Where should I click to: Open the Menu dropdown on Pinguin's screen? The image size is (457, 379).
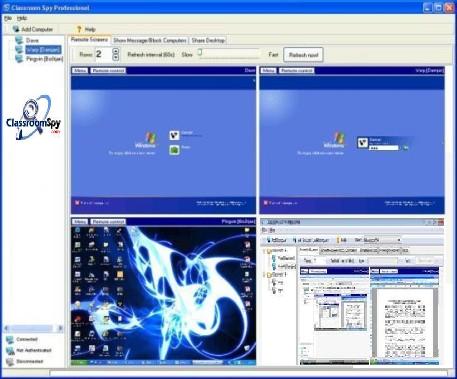coord(80,222)
